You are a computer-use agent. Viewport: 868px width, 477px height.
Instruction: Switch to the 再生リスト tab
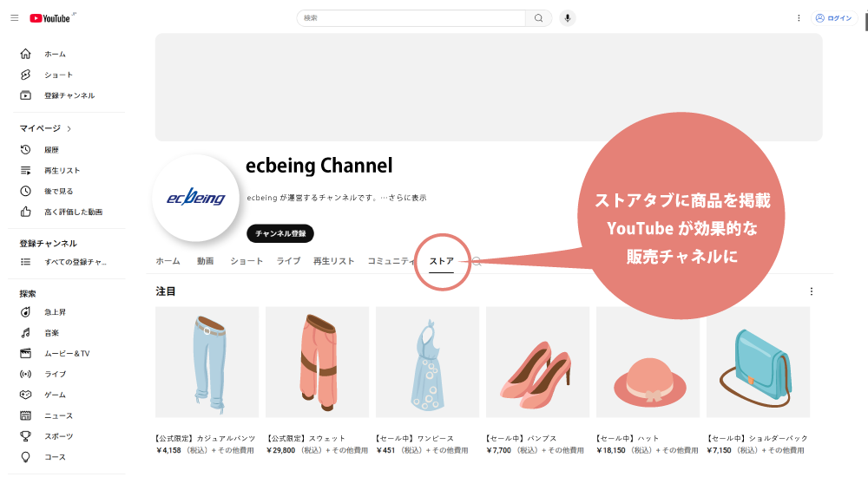tap(333, 261)
